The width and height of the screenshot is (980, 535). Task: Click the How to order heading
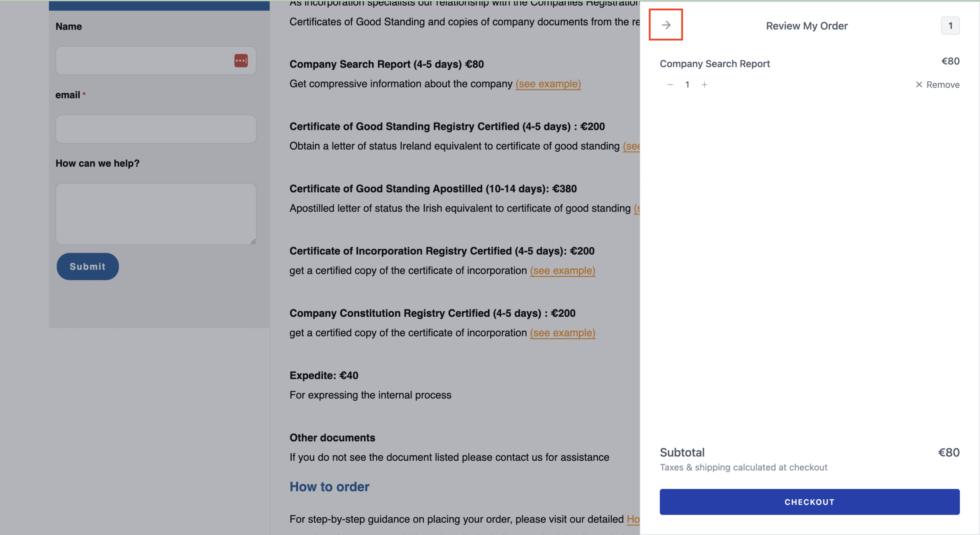click(x=329, y=487)
